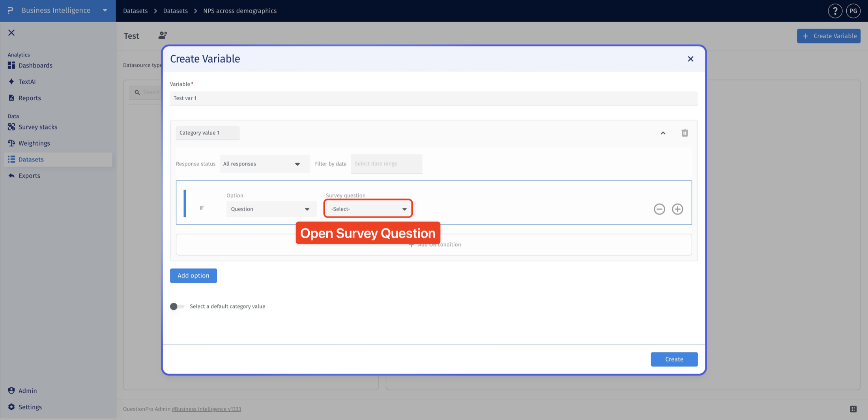Click the share users icon beside Test
Screen dimensions: 868x420
163,36
